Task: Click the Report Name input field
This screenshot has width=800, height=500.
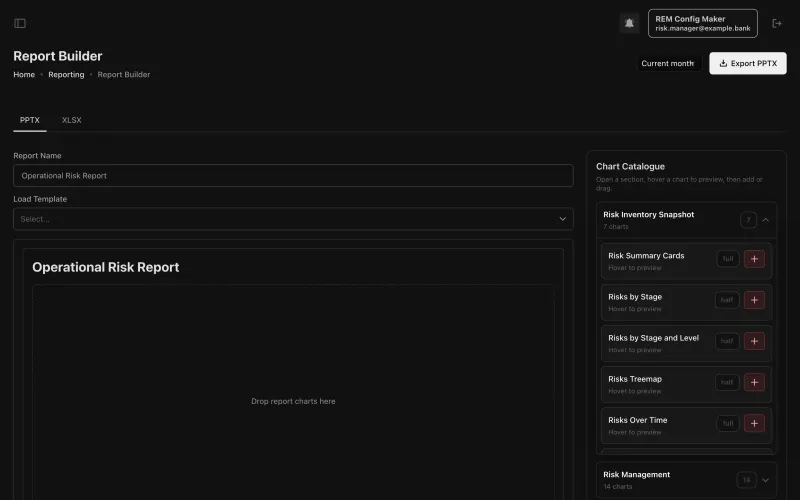Action: [x=293, y=176]
